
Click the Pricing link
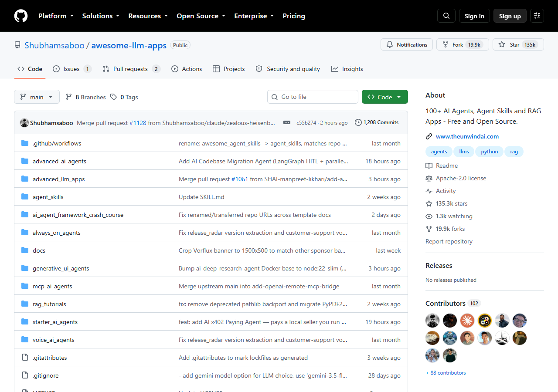(x=294, y=16)
